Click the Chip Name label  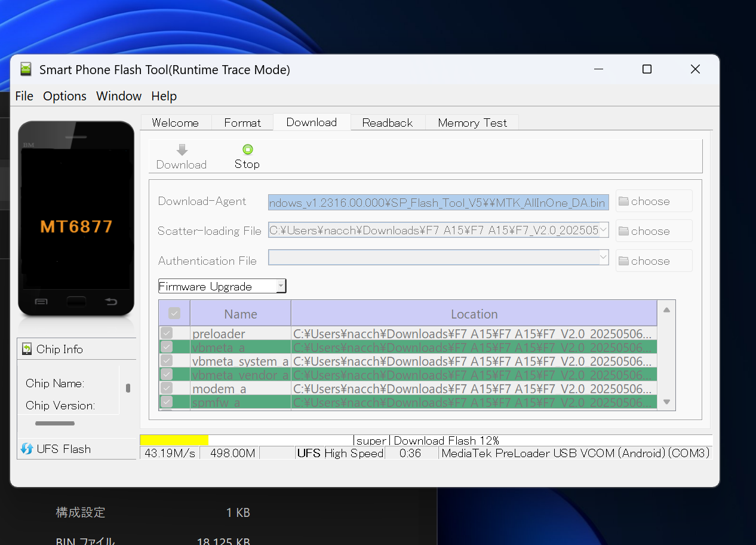55,383
